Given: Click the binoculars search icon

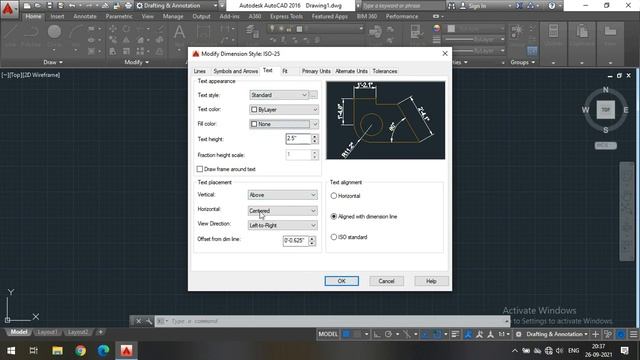Looking at the screenshot, I should (451, 6).
